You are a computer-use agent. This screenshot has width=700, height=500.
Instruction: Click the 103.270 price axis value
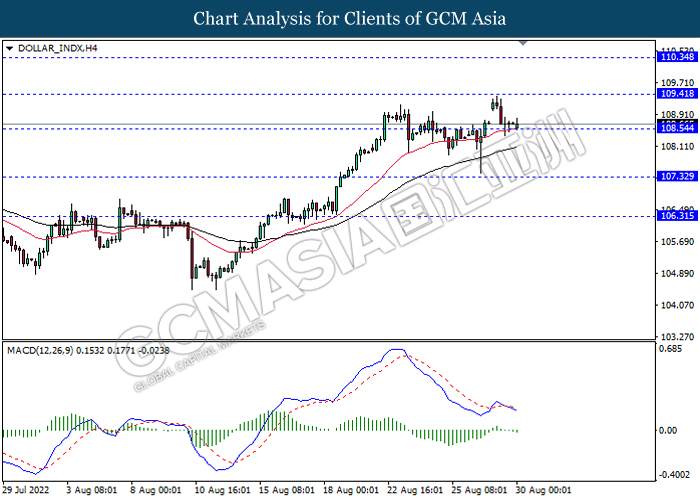click(x=677, y=337)
